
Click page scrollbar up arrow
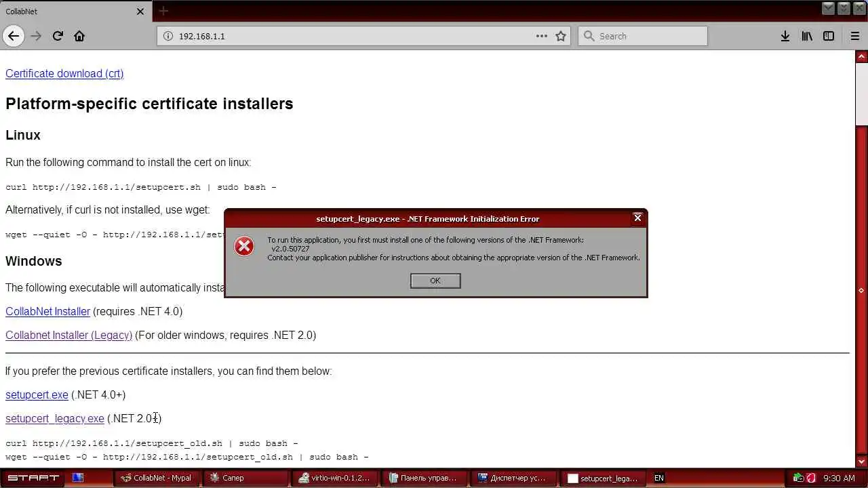click(861, 57)
